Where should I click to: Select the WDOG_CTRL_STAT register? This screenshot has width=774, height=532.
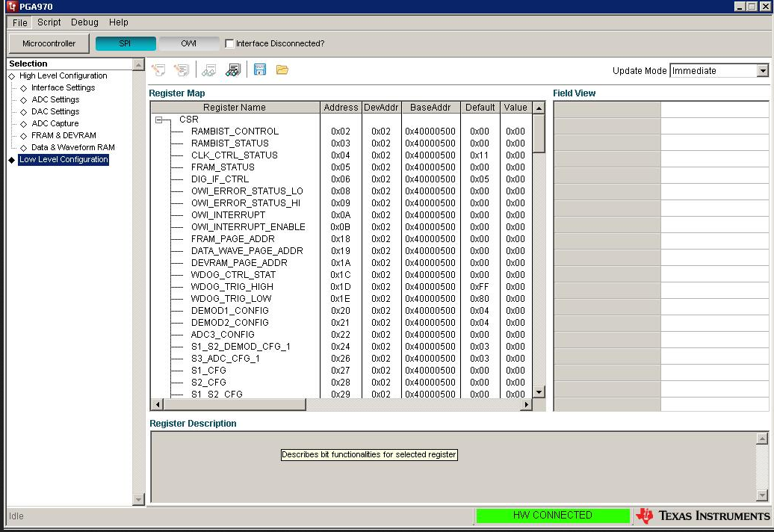[234, 275]
